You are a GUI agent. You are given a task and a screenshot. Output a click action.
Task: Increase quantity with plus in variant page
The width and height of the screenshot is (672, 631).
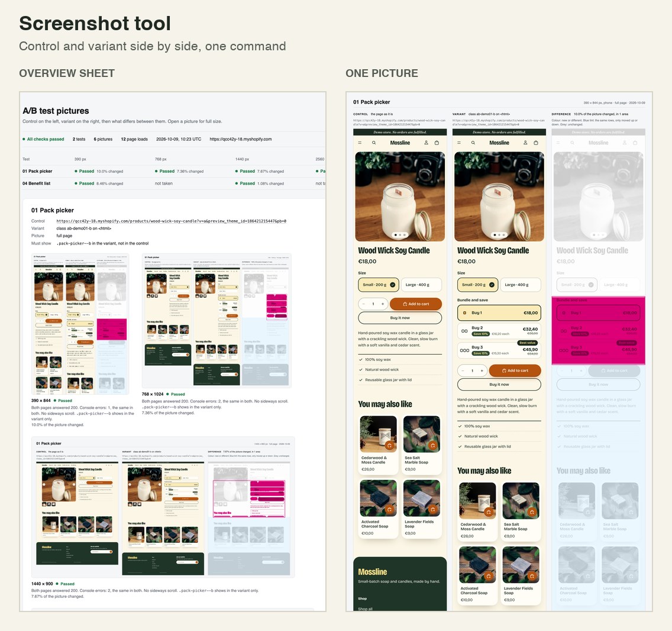[x=482, y=371]
